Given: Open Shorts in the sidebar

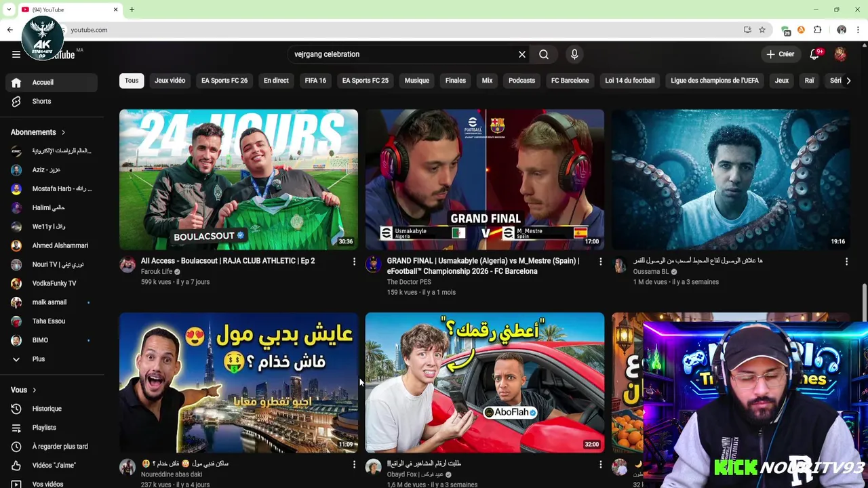Looking at the screenshot, I should point(52,101).
